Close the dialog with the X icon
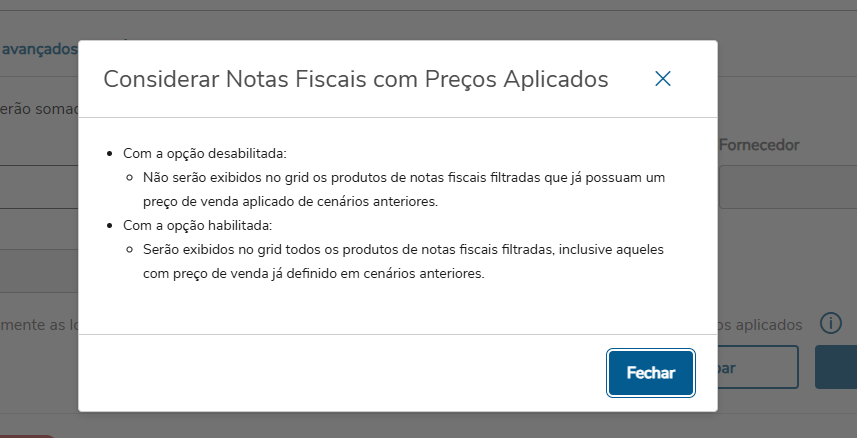The image size is (857, 438). [x=662, y=79]
